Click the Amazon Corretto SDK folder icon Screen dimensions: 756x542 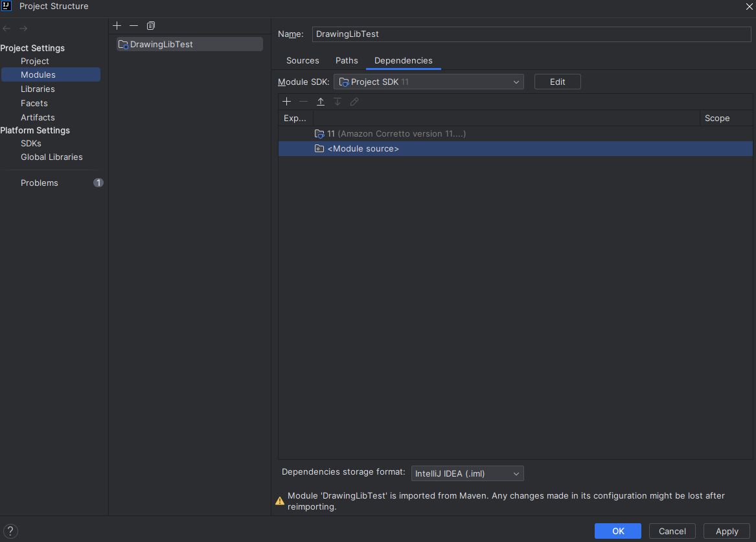click(319, 134)
